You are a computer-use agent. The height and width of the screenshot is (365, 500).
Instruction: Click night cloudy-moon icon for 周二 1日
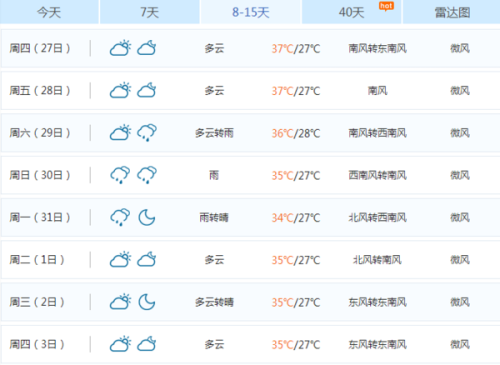147,259
